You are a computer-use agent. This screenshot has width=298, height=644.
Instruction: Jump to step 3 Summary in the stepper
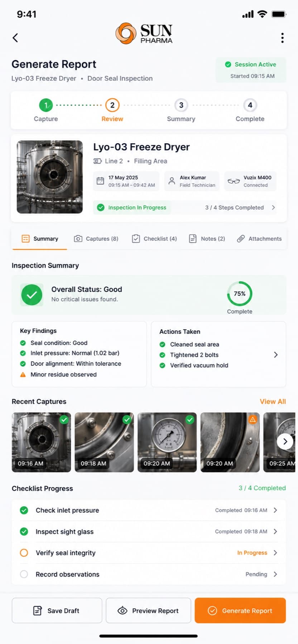[x=181, y=110]
